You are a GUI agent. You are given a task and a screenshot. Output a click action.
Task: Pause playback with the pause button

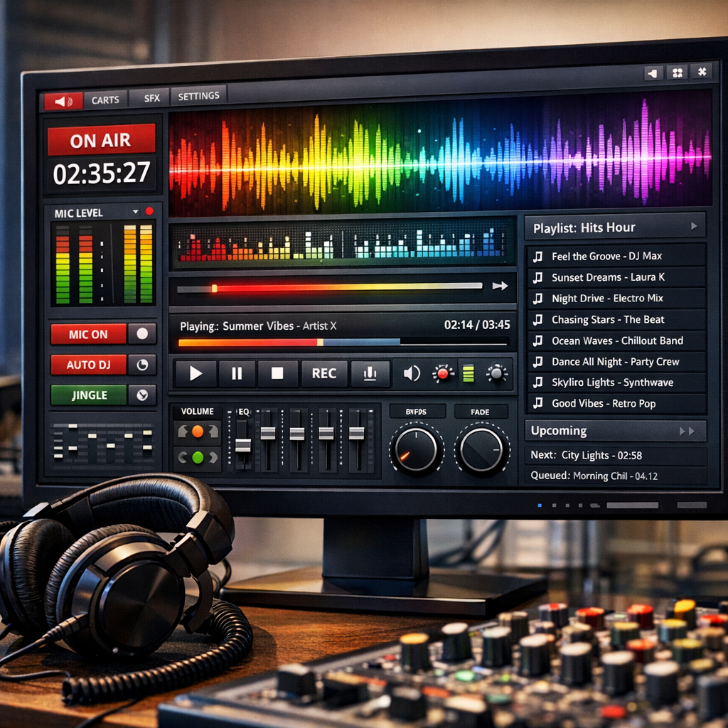237,373
